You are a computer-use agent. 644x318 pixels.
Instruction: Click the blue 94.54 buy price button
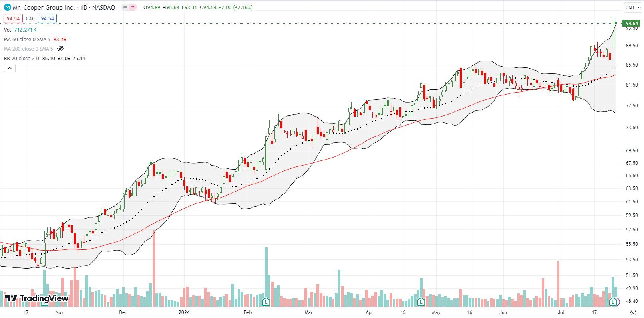(x=47, y=18)
